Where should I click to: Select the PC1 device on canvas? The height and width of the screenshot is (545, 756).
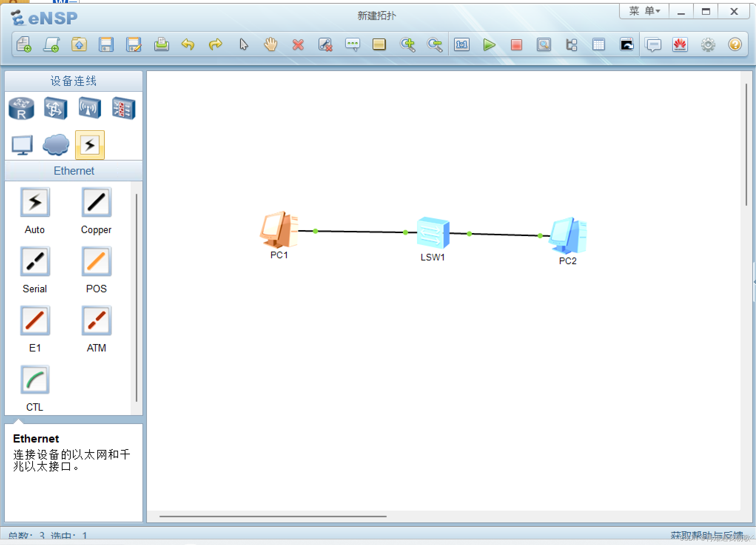point(279,230)
